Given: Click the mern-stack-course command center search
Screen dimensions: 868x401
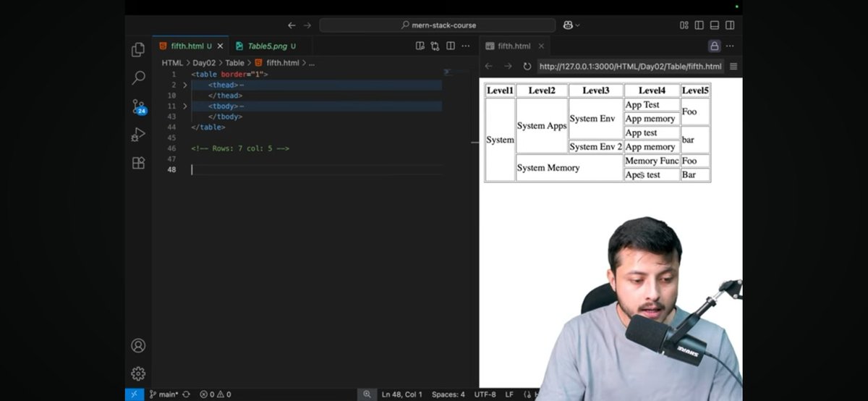Looking at the screenshot, I should coord(437,25).
